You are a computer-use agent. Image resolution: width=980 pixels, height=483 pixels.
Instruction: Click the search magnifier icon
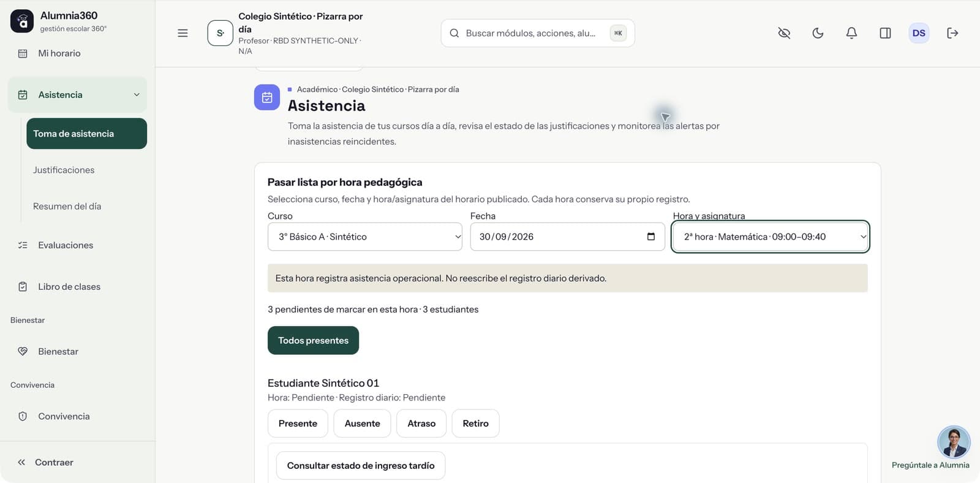(454, 33)
